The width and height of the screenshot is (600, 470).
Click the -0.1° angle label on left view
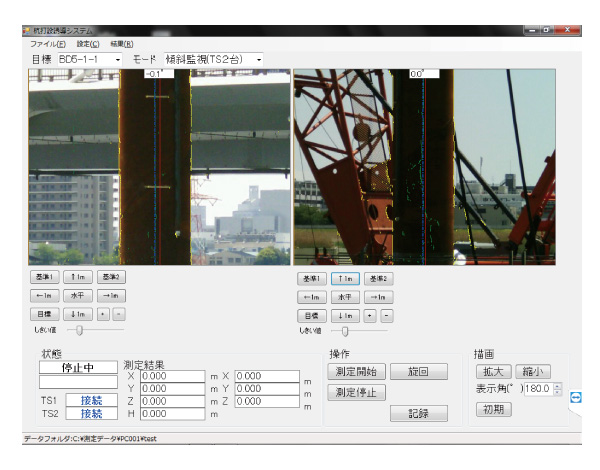[159, 73]
